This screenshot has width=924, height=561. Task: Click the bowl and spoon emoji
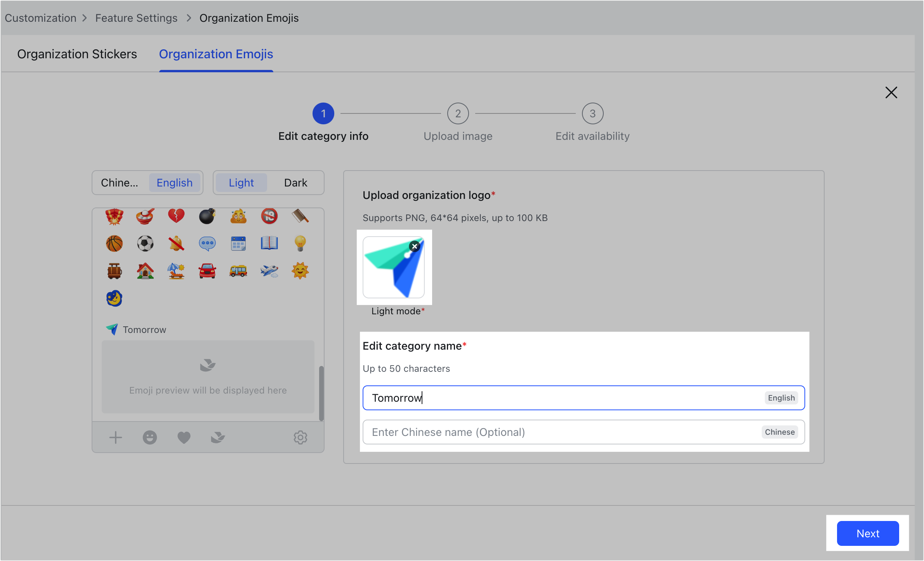click(145, 216)
